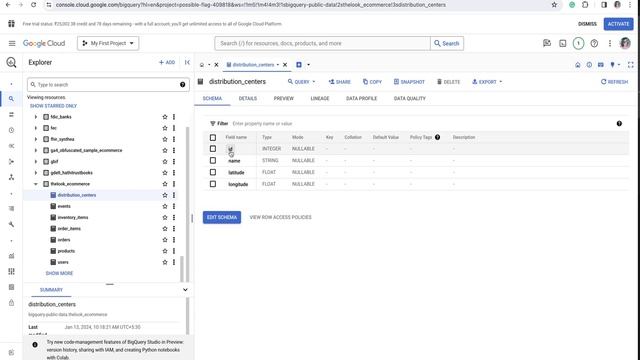The height and width of the screenshot is (360, 640).
Task: Open more actions for the orders table
Action: pos(174,240)
